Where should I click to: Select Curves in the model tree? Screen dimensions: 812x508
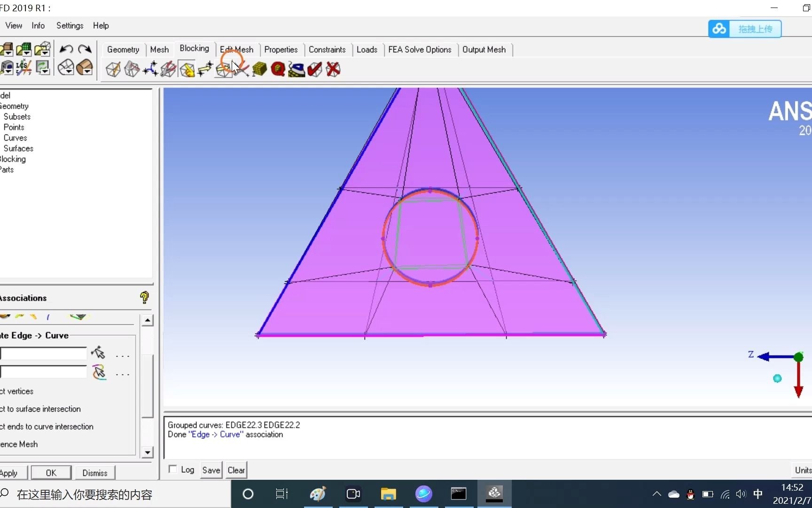pos(16,138)
